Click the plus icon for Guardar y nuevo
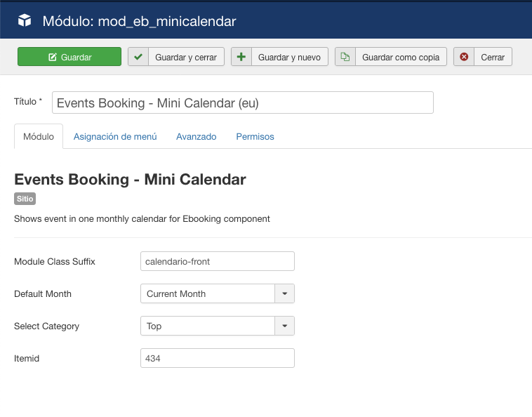This screenshot has width=532, height=417. [241, 57]
